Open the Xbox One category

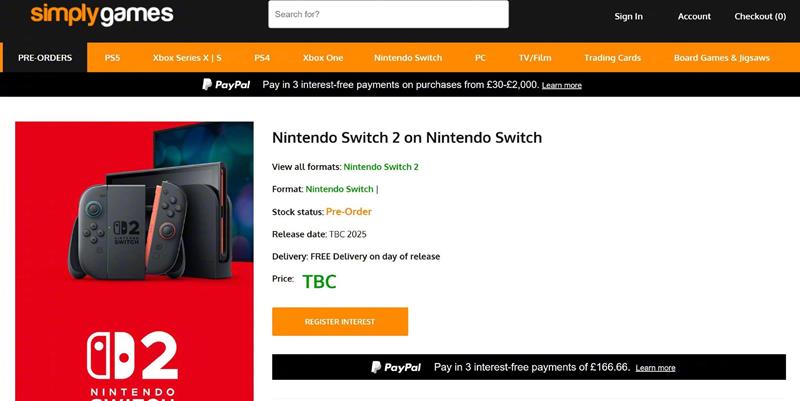tap(322, 58)
